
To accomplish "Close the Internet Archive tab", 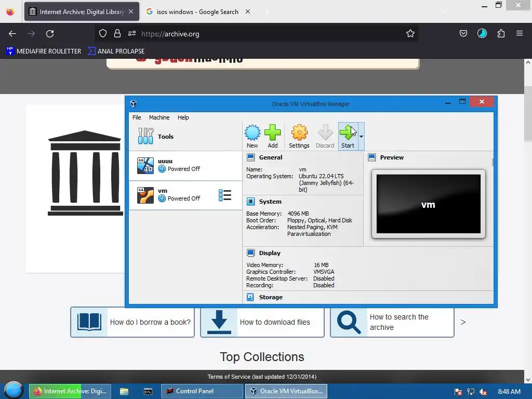I will point(131,11).
